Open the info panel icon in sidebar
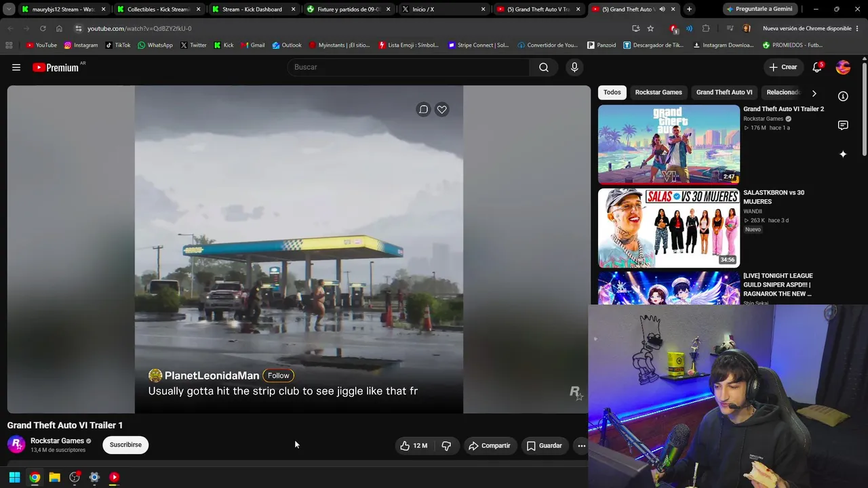 (x=843, y=96)
